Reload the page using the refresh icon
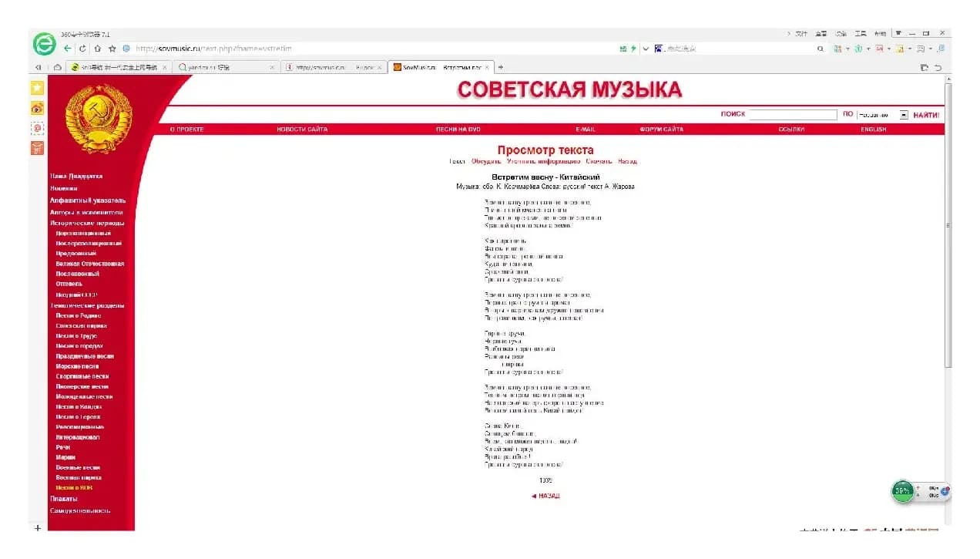 [x=82, y=49]
